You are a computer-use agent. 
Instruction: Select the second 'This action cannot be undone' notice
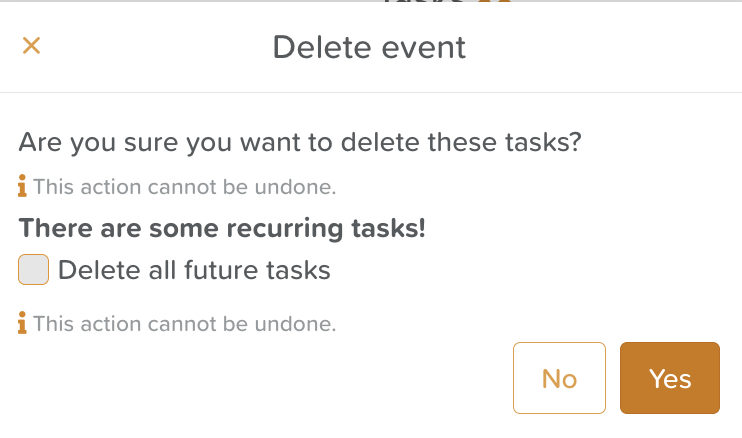click(x=185, y=324)
